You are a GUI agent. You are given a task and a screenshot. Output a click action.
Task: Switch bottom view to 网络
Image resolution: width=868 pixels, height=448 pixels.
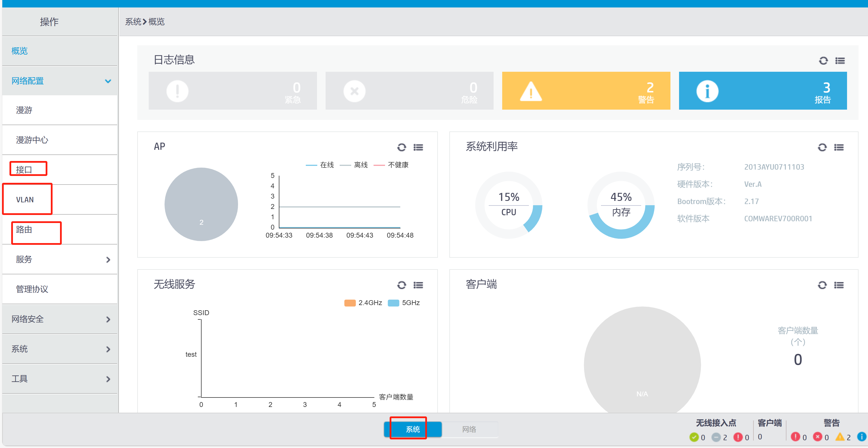pyautogui.click(x=469, y=429)
